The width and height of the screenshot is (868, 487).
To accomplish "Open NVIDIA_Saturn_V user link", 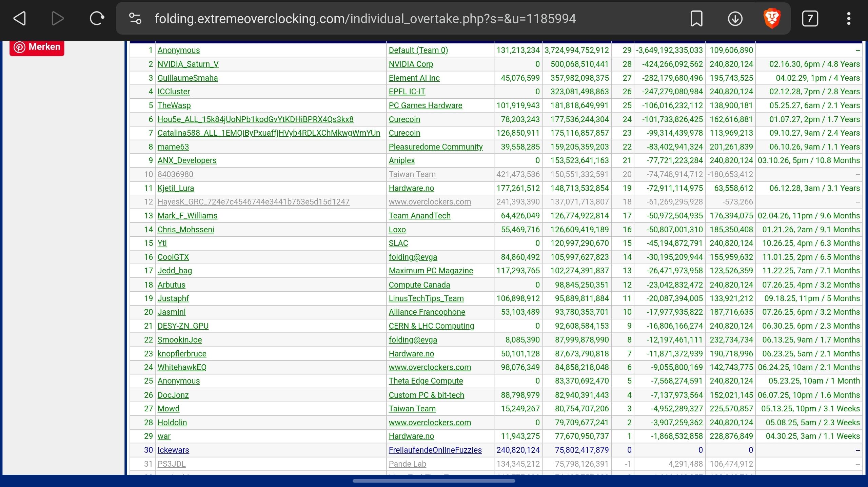I will pyautogui.click(x=188, y=64).
